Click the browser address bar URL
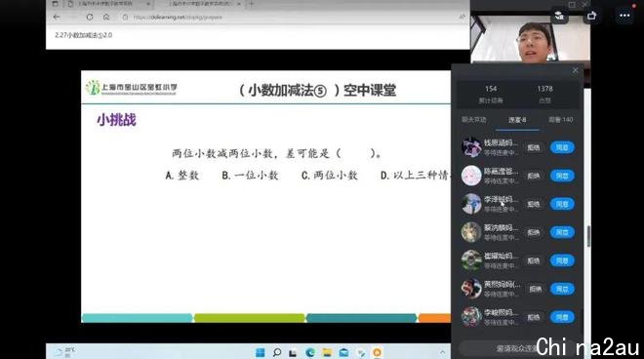The width and height of the screenshot is (644, 359). (x=178, y=18)
